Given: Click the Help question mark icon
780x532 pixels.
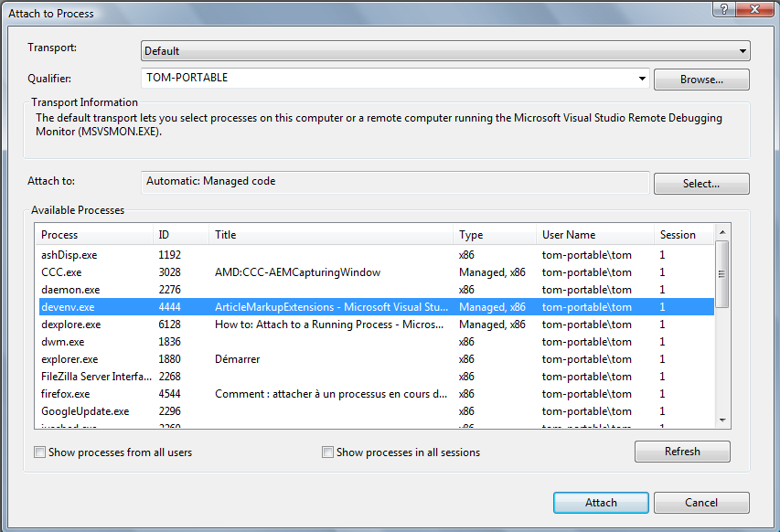Looking at the screenshot, I should click(723, 9).
